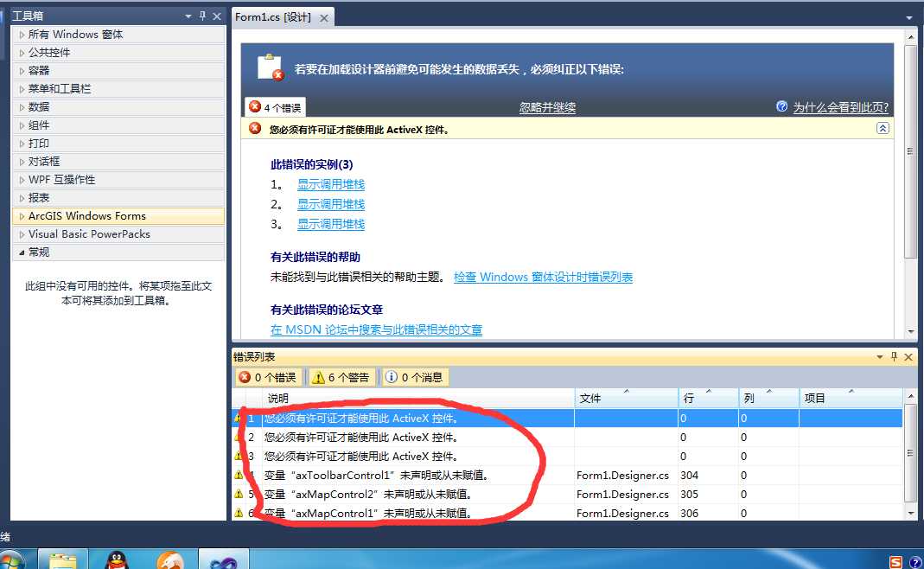
Task: Open first 显示调用堆栈 link
Action: tap(331, 184)
